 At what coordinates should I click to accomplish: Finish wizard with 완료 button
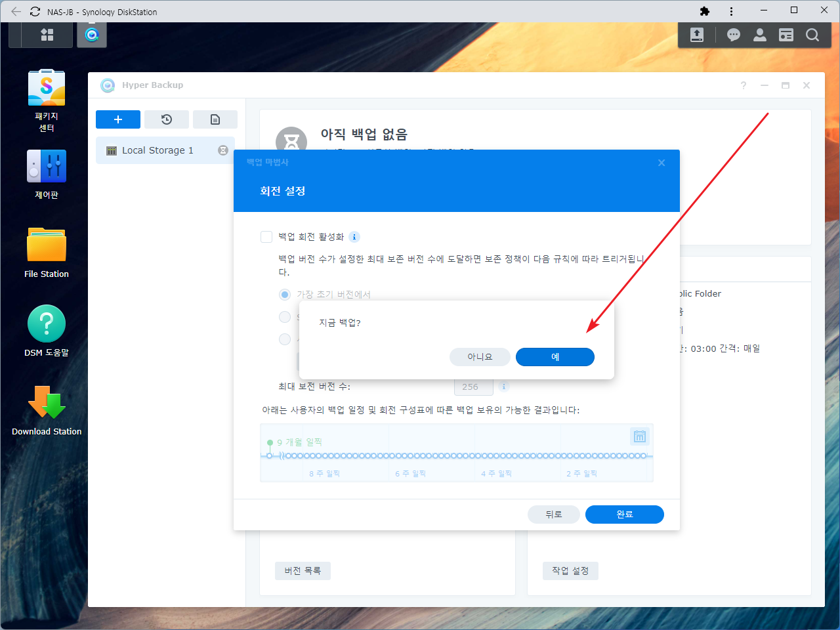[x=625, y=514]
